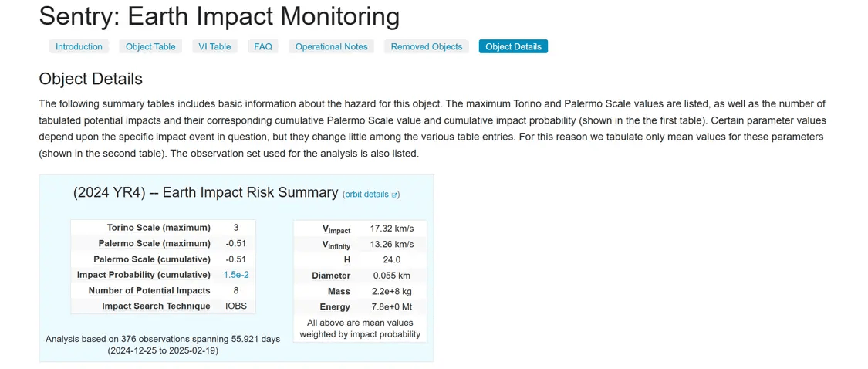The width and height of the screenshot is (868, 369).
Task: Click the Object Details section heading
Action: point(90,79)
